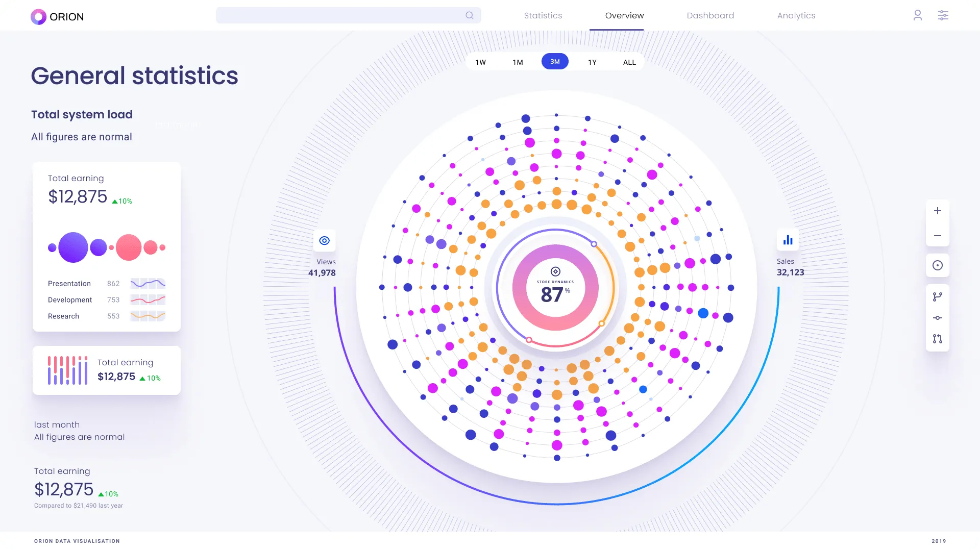
Task: Switch to the Statistics tab
Action: [543, 16]
